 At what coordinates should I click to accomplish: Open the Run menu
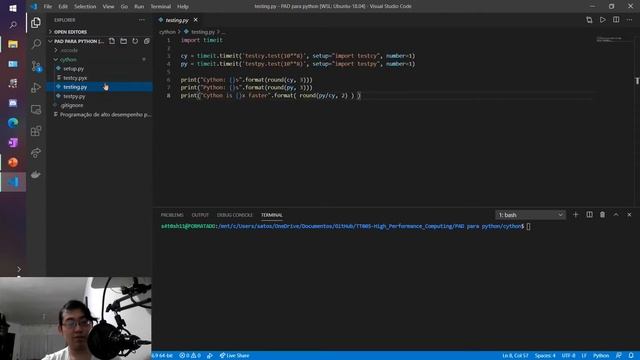(x=139, y=7)
